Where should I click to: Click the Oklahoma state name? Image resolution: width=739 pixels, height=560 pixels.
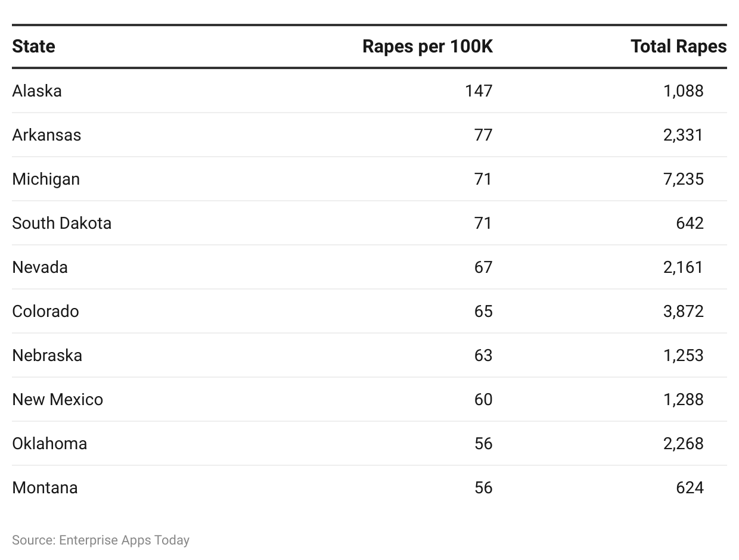coord(49,443)
